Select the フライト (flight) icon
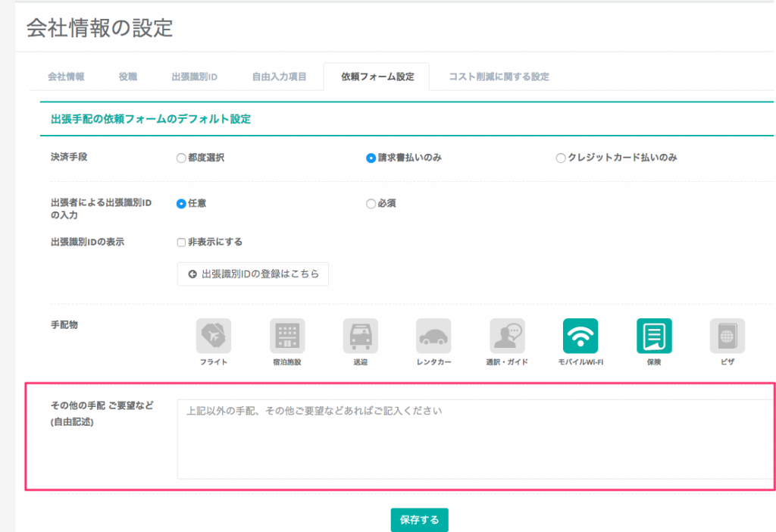The image size is (776, 532). [x=214, y=336]
